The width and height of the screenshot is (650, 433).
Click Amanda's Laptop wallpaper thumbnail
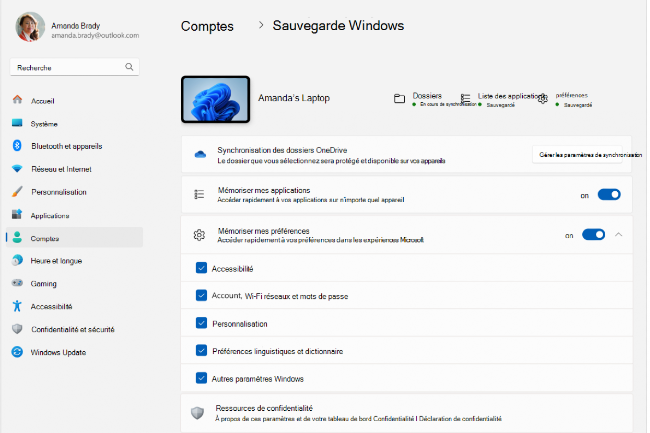click(215, 99)
